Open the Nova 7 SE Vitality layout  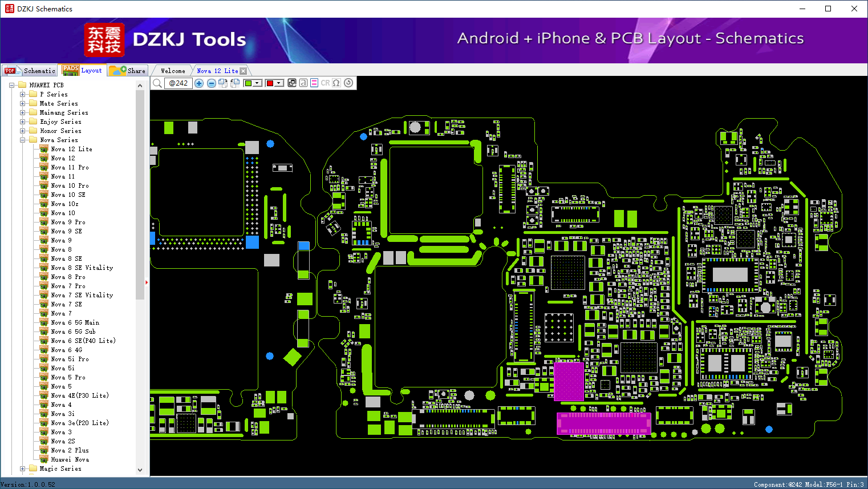coord(82,295)
